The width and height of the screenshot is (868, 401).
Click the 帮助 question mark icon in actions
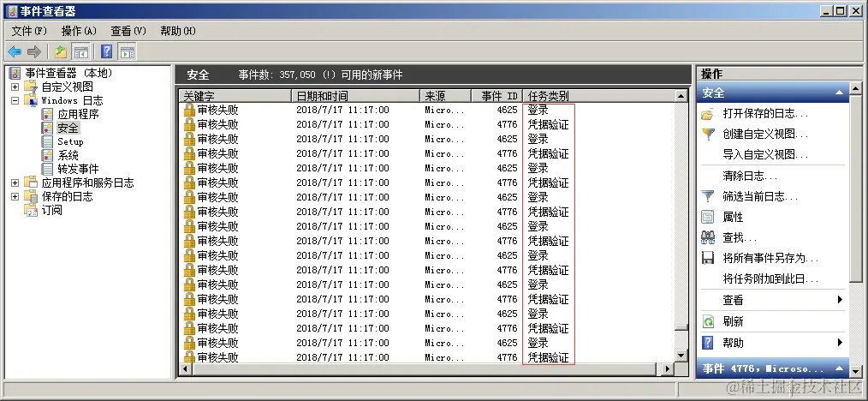click(x=707, y=342)
